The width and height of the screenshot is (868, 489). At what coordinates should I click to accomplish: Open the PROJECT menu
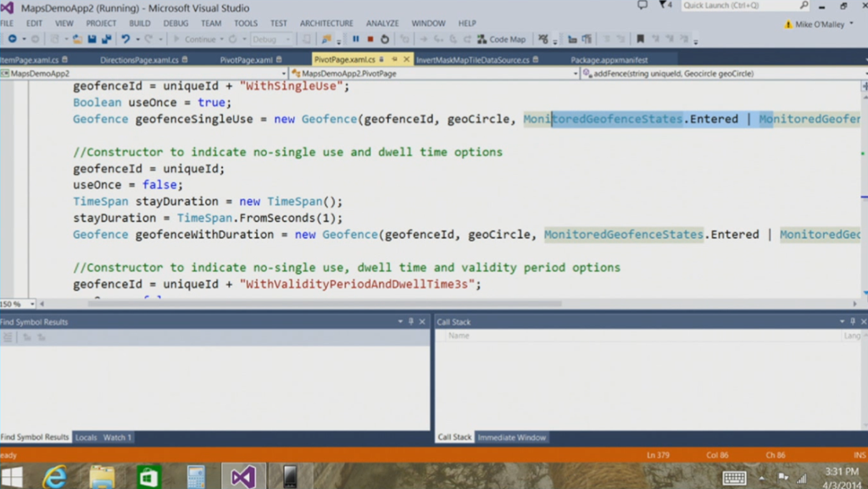101,23
